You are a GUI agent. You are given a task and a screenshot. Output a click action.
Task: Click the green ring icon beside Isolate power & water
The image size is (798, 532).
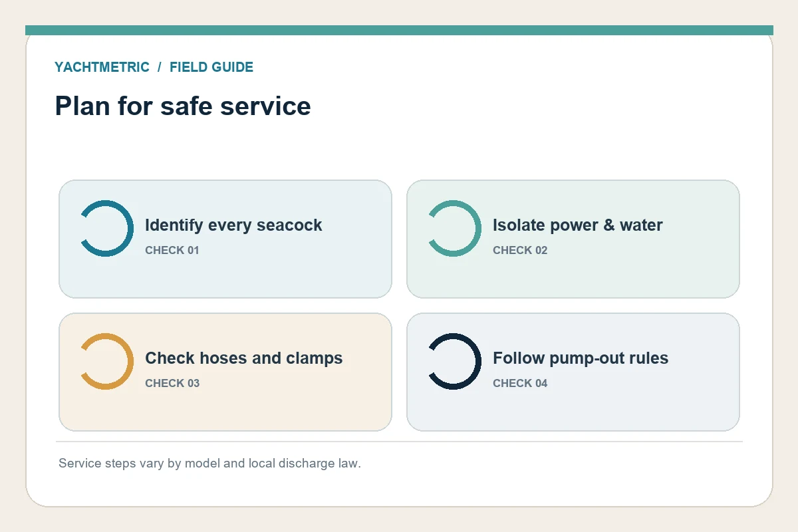point(454,228)
